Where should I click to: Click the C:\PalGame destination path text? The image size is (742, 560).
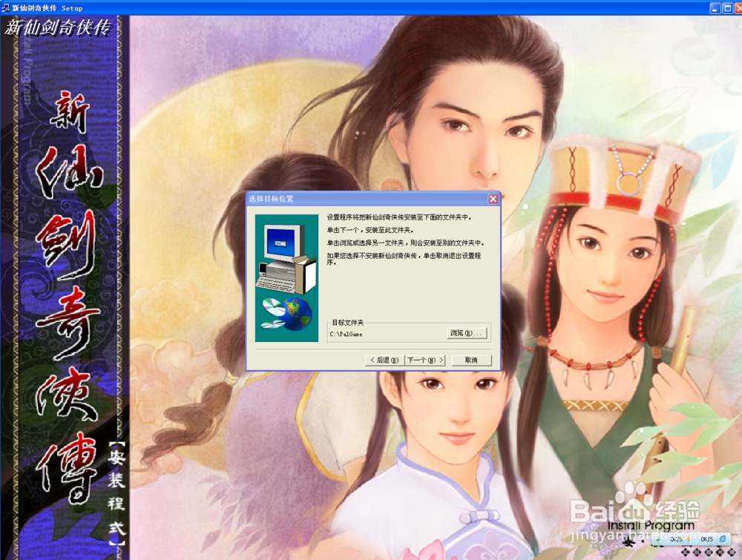tap(346, 334)
